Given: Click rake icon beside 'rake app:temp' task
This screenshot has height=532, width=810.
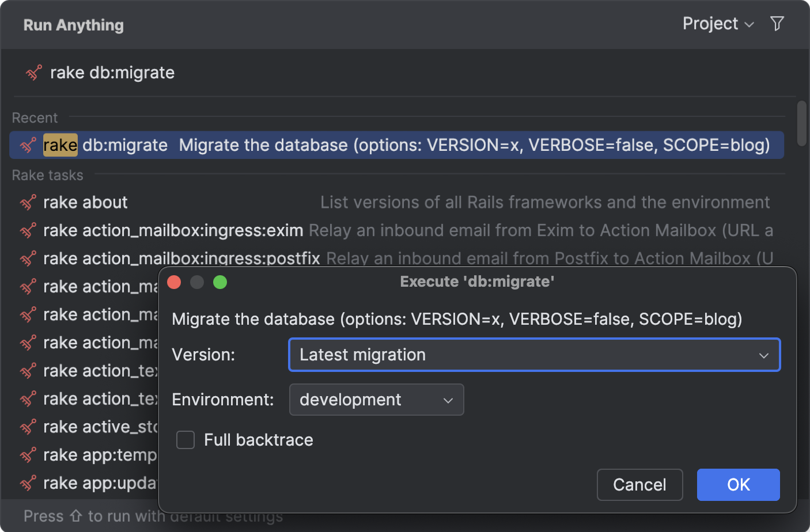Looking at the screenshot, I should click(x=28, y=455).
